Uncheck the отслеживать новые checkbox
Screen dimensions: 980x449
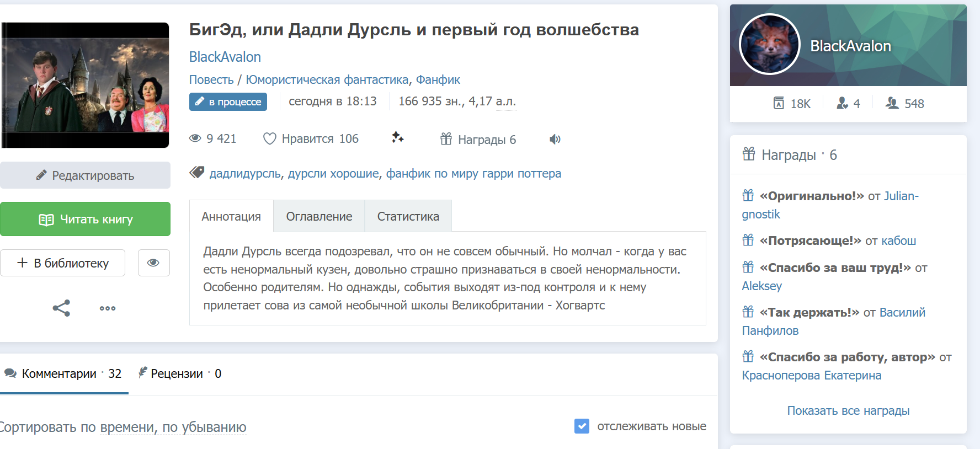click(x=582, y=426)
